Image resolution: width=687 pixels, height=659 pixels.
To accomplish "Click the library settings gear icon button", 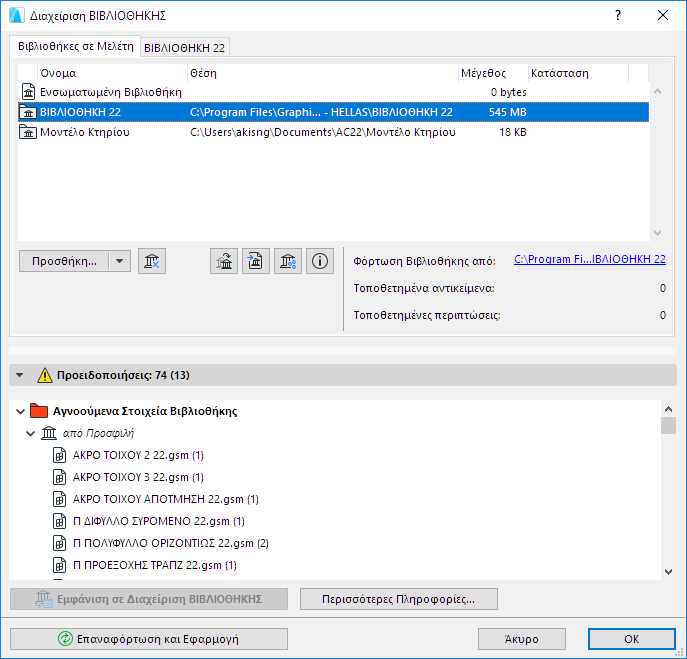I will tap(287, 261).
